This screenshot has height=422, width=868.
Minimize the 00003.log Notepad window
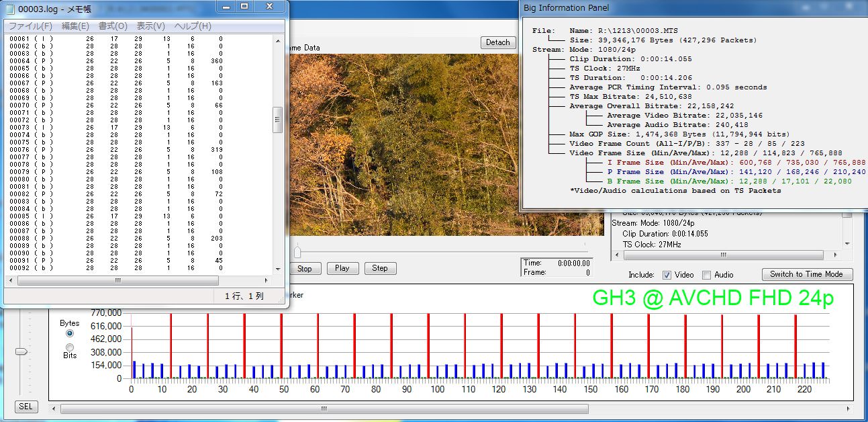(228, 7)
